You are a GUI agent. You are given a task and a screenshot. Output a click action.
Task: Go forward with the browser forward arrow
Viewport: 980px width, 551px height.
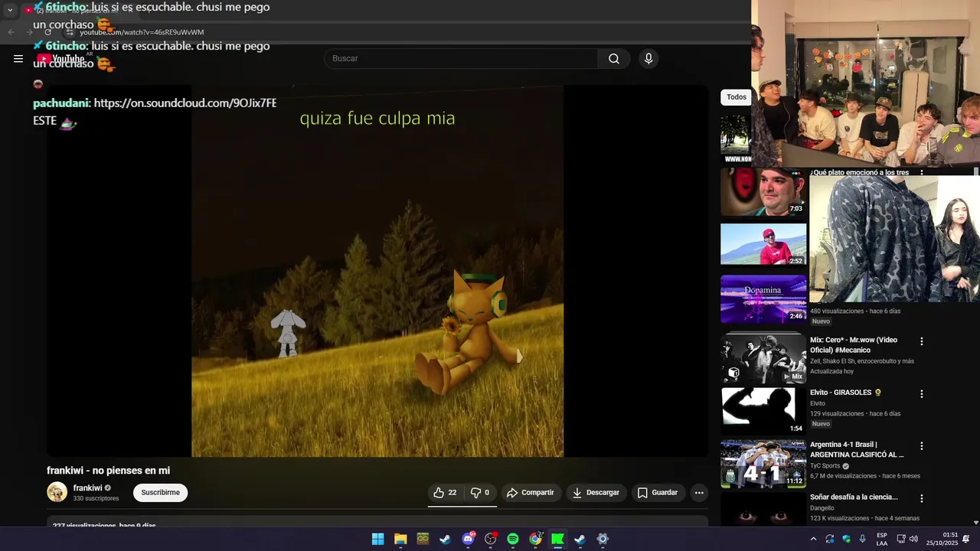[29, 32]
